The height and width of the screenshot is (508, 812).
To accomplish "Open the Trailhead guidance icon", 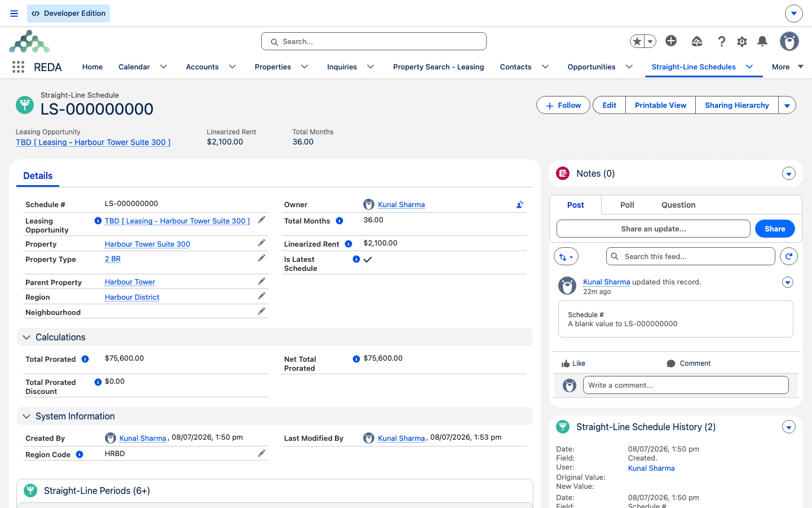I will tap(697, 41).
